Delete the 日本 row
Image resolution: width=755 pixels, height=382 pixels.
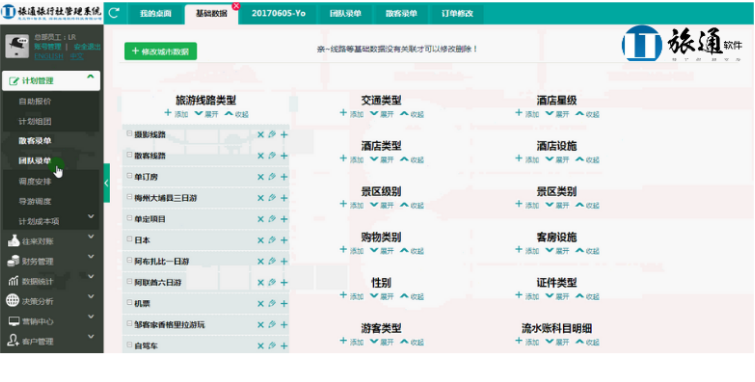(x=260, y=240)
